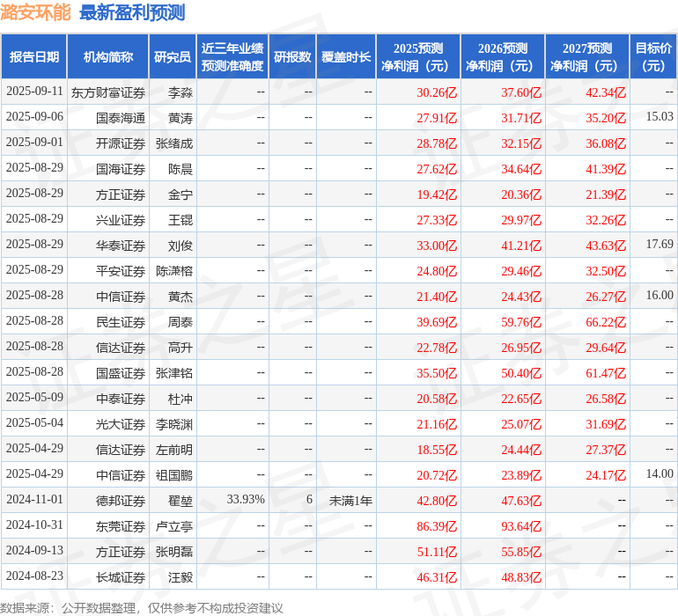This screenshot has height=616, width=678.
Task: Select the 2025预测净利润 column header
Action: 418,57
